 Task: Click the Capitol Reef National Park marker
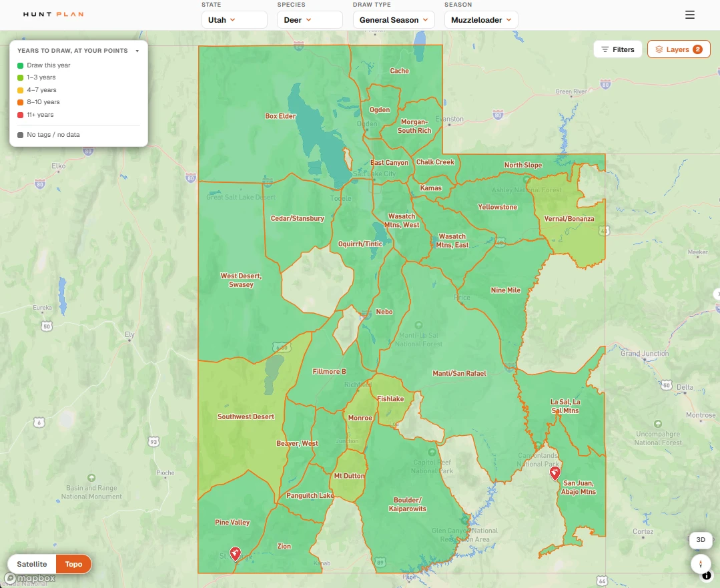click(x=432, y=452)
